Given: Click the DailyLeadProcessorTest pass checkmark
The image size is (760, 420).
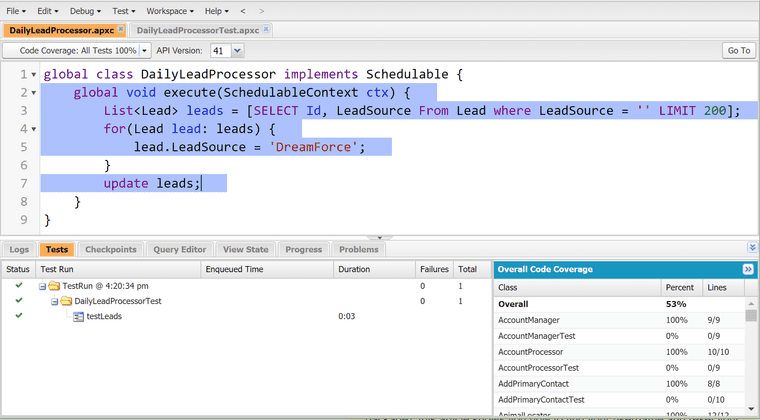Looking at the screenshot, I should pos(19,300).
